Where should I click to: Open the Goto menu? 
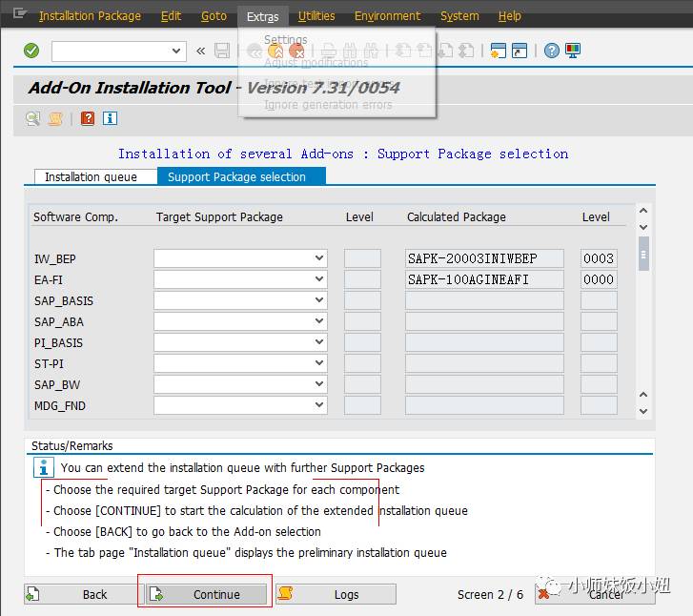(214, 16)
